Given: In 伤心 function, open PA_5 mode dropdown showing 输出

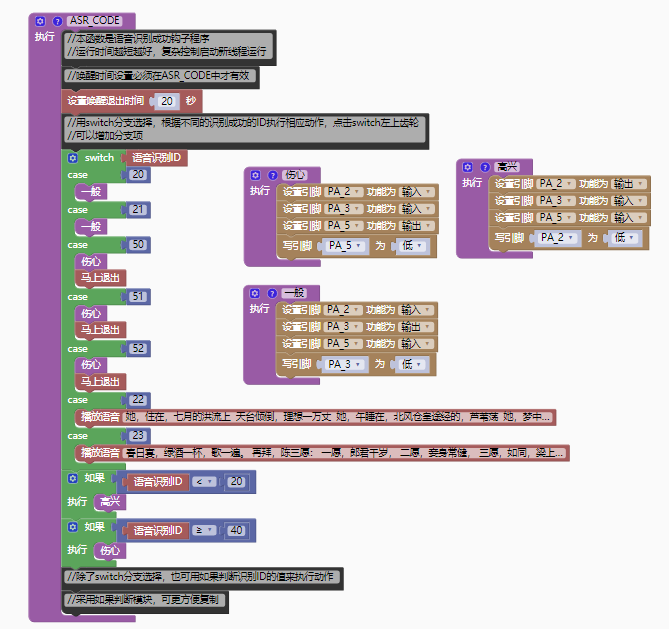Looking at the screenshot, I should click(x=416, y=226).
